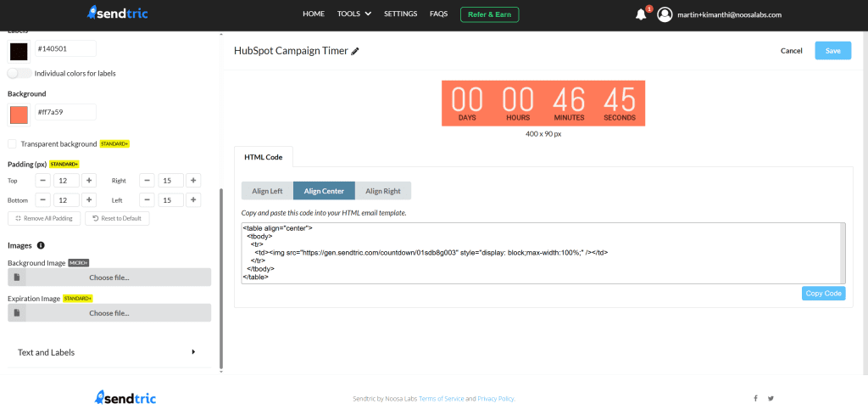Image resolution: width=868 pixels, height=409 pixels.
Task: Click the Background hex color field
Action: pyautogui.click(x=65, y=112)
